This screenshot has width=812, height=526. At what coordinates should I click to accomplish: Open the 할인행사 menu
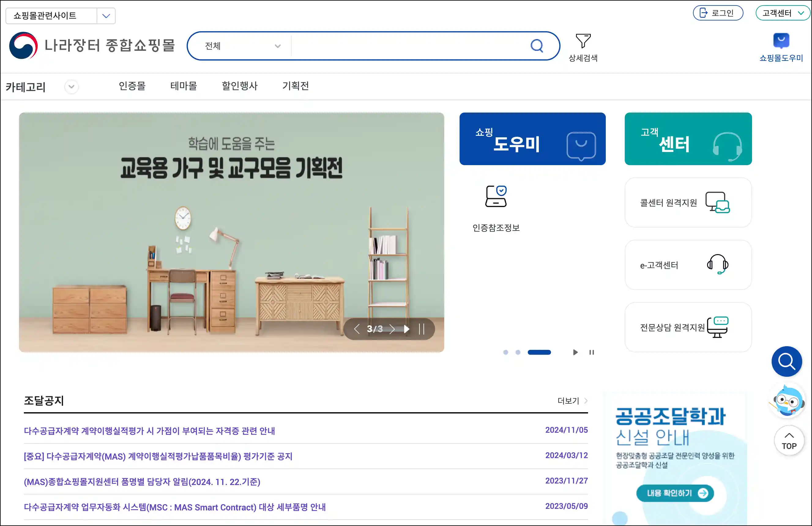[240, 86]
